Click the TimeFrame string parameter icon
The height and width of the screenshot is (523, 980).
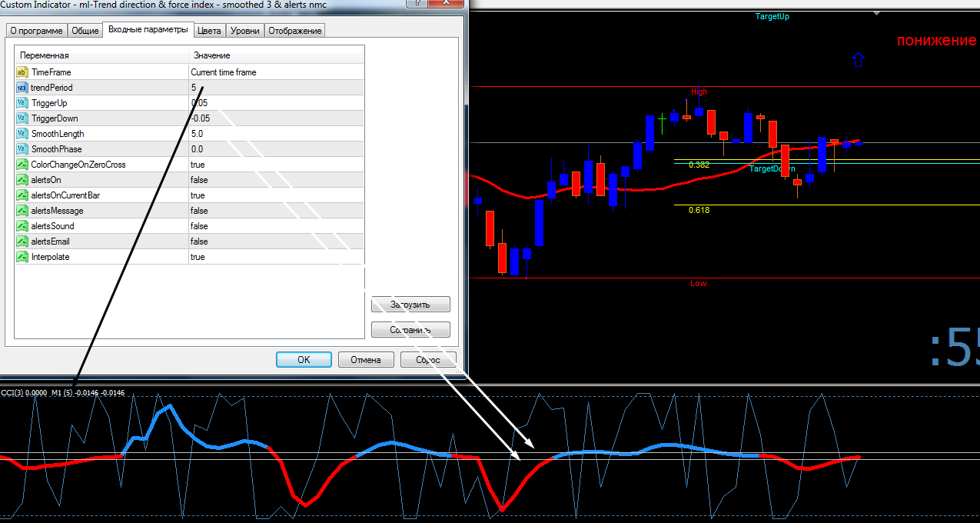22,72
